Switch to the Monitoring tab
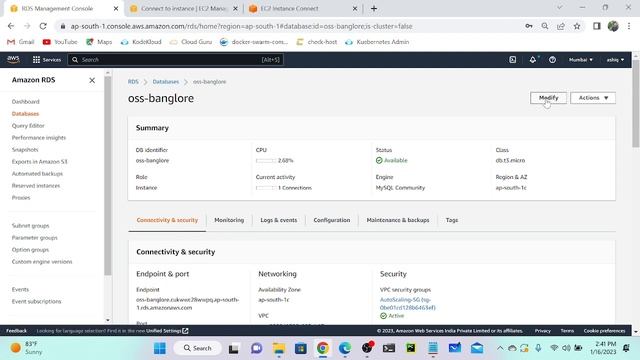 [229, 220]
